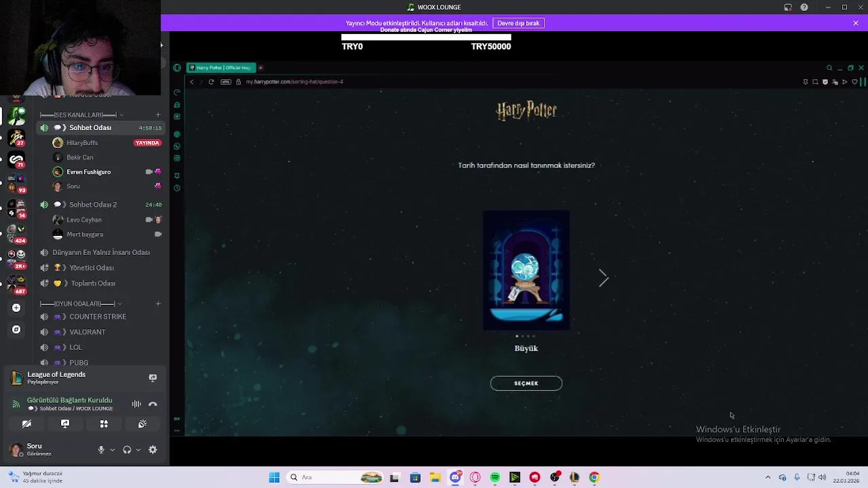Show hidden system tray icons
The width and height of the screenshot is (868, 488).
point(768,478)
